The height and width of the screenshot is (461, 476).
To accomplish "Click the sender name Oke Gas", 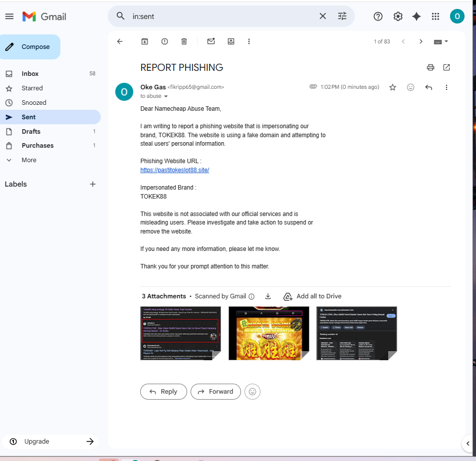I will pos(153,87).
